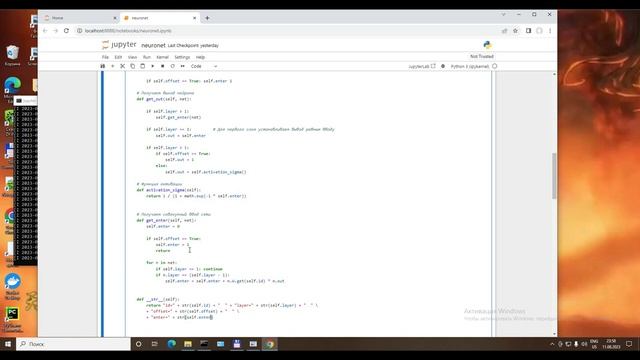Insert a cell below using plus icon

[113, 66]
